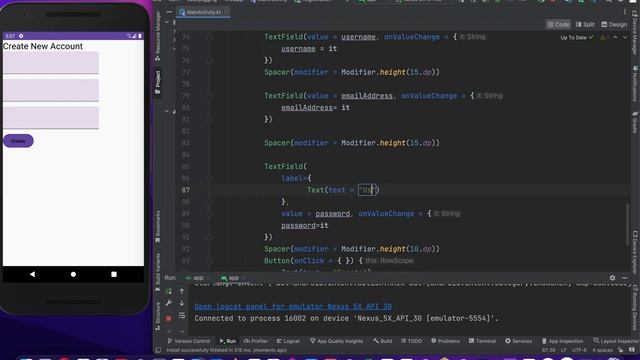640x360 pixels.
Task: Rerun the app in Run panel
Action: [x=169, y=291]
